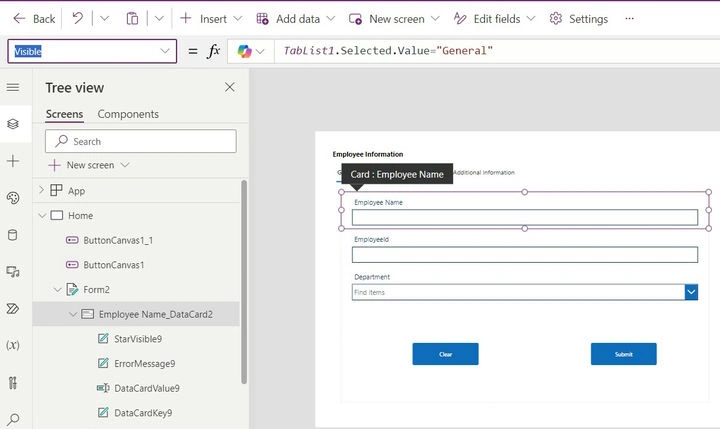Click the Insert plus sidebar icon
The height and width of the screenshot is (429, 720).
(13, 161)
